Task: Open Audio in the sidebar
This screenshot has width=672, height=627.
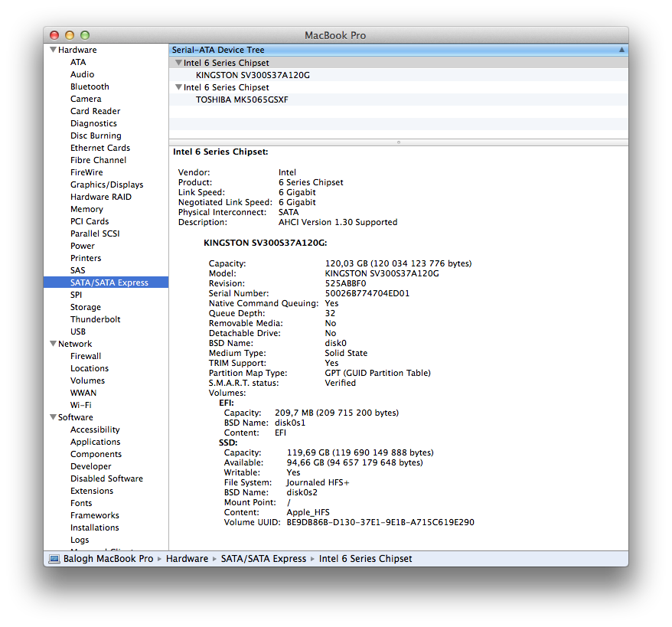Action: [83, 74]
